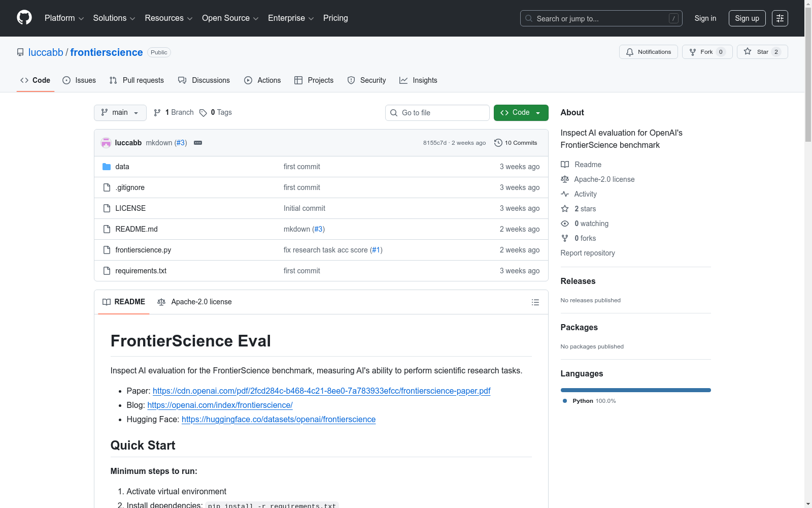Click the Search or jump to field
This screenshot has height=508, width=812.
click(601, 18)
